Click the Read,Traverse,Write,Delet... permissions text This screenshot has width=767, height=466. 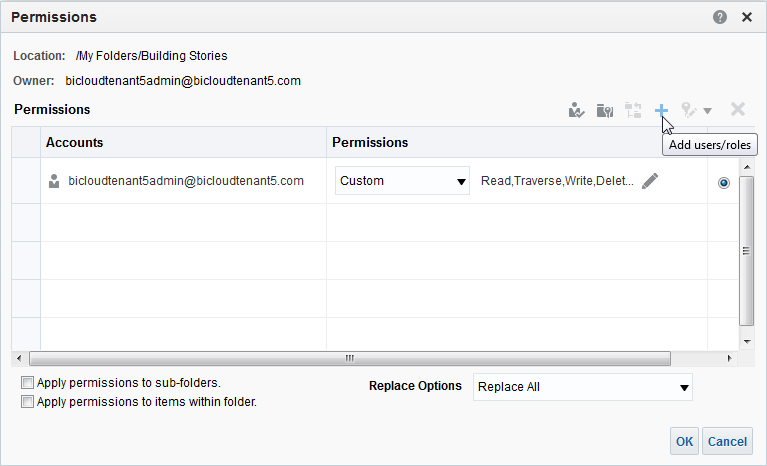pos(557,181)
